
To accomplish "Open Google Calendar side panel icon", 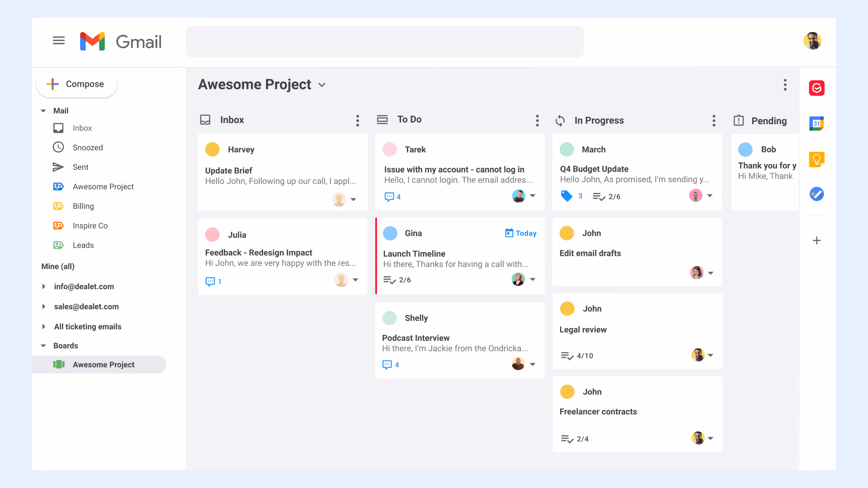I will coord(816,123).
